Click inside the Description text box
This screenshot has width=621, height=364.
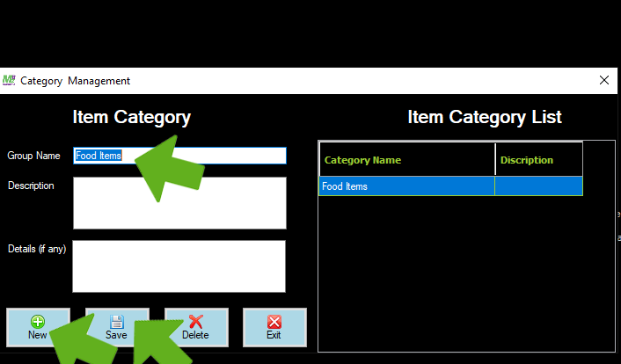pyautogui.click(x=179, y=203)
